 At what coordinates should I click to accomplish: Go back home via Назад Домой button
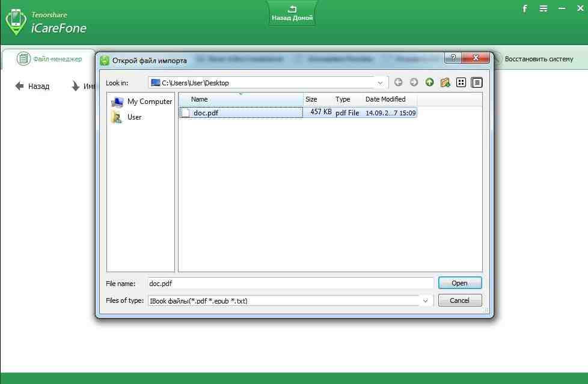pos(292,13)
